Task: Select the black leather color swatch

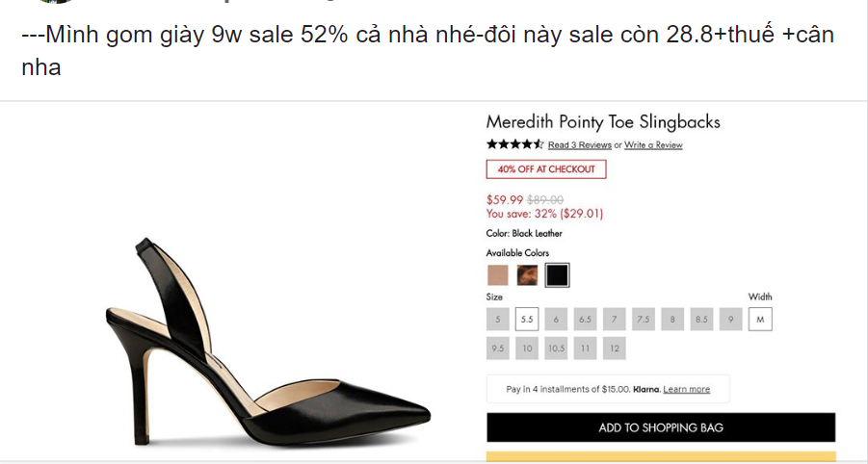Action: (x=557, y=275)
